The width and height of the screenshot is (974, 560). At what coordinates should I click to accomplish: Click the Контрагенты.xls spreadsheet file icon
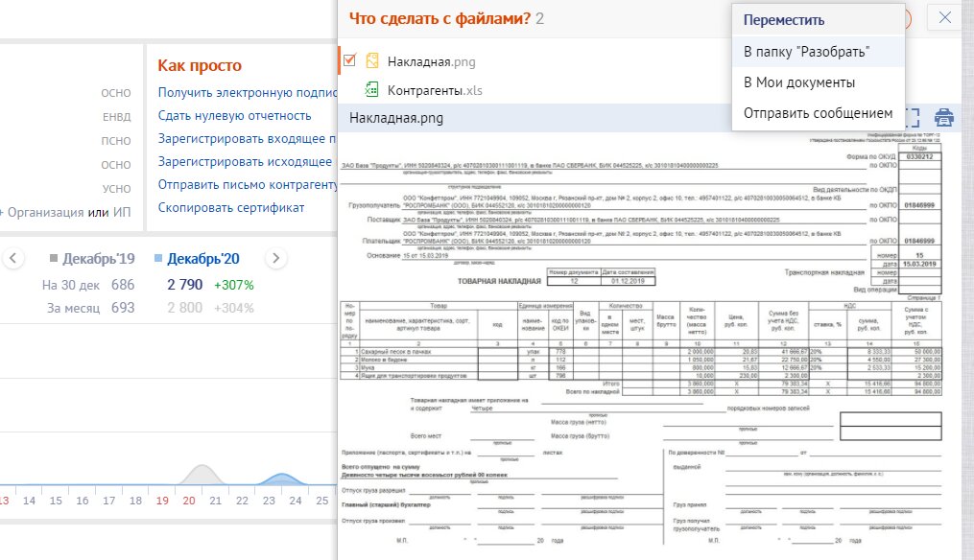[x=371, y=89]
